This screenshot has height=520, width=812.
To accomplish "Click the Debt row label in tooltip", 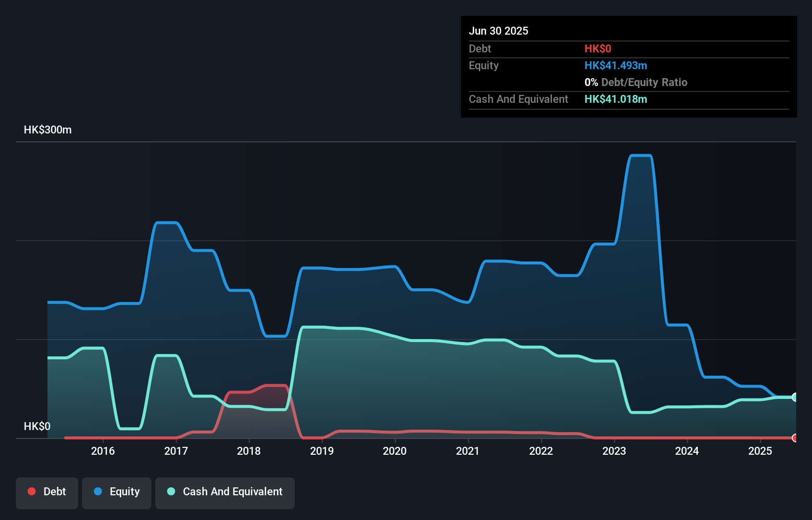I will click(x=480, y=48).
